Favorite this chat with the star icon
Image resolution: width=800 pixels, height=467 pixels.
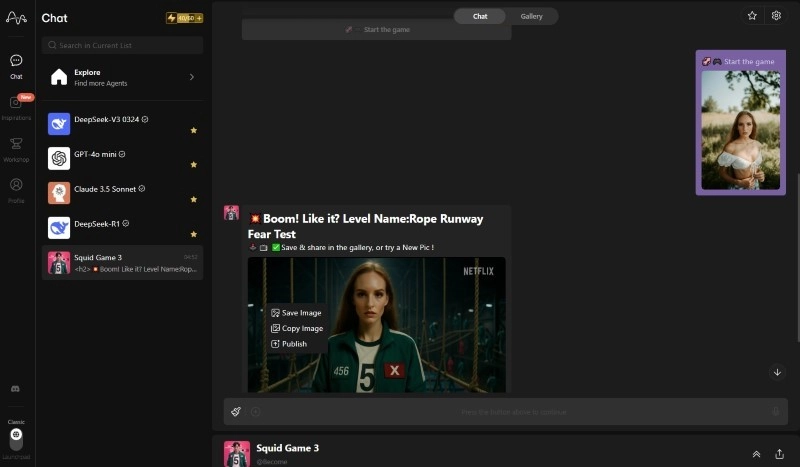coord(752,16)
